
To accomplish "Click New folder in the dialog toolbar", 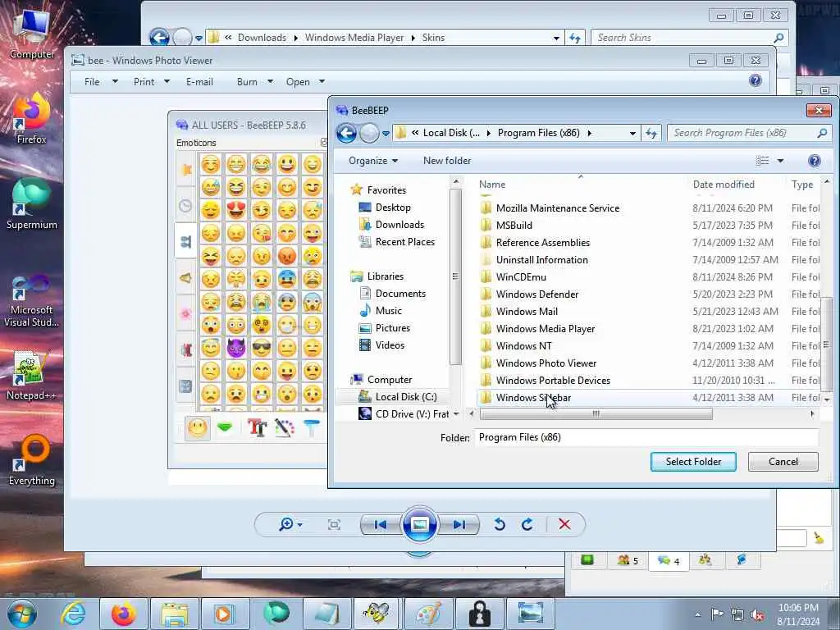I will (x=447, y=161).
